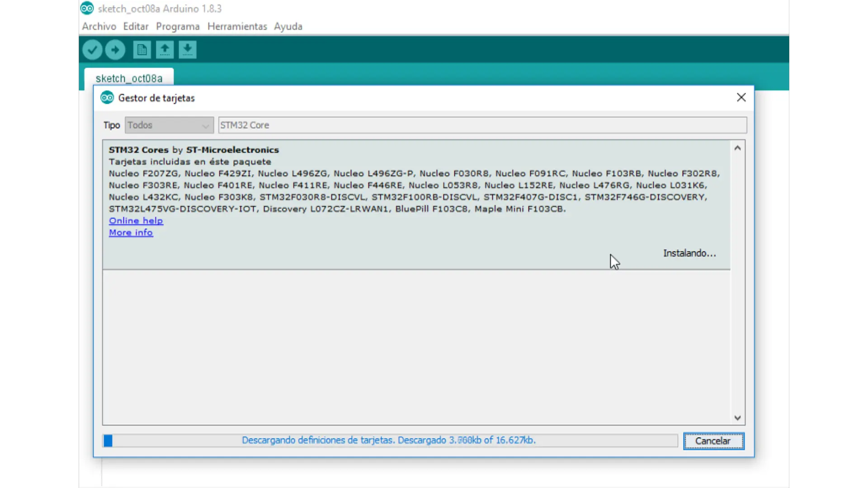
Task: Select the sketch_oct08a tab
Action: click(129, 78)
